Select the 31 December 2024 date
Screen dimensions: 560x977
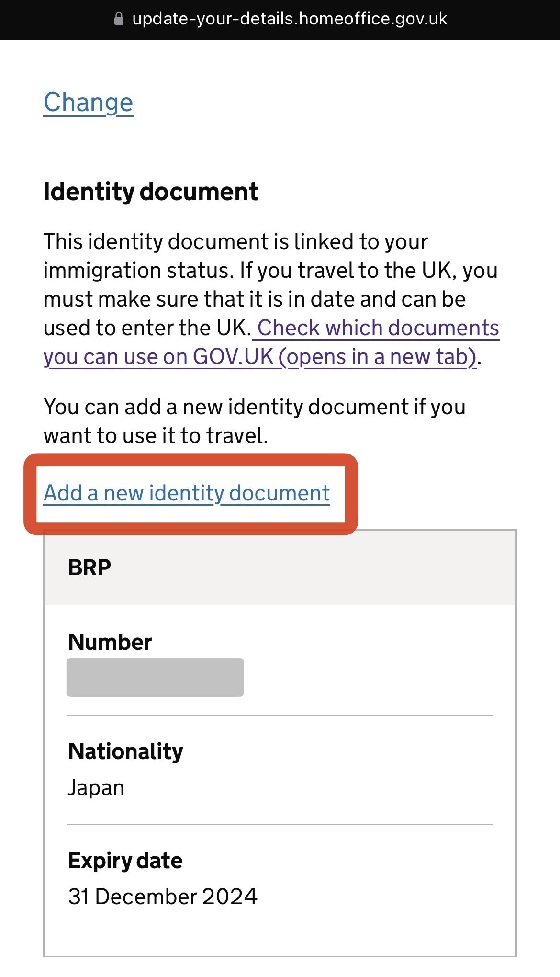(163, 897)
